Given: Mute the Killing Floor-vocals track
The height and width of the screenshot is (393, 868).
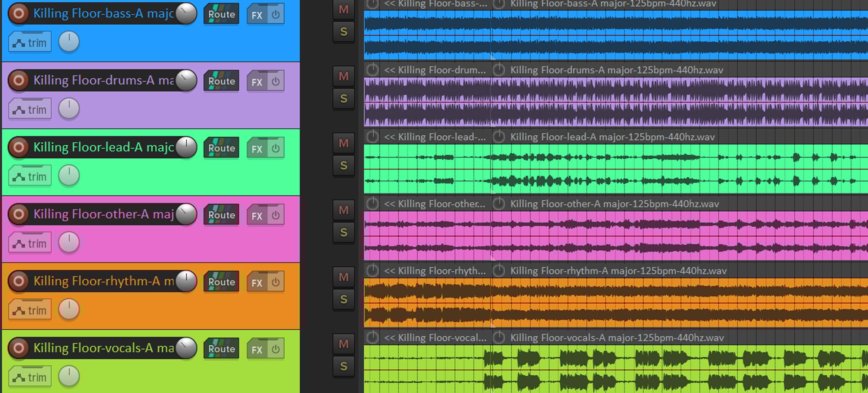Looking at the screenshot, I should [x=344, y=344].
